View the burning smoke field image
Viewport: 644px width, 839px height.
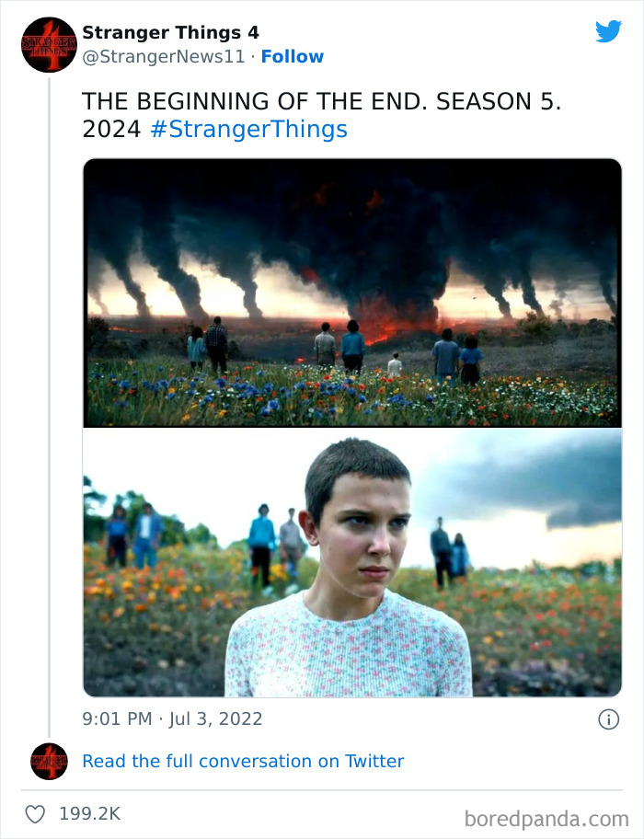352,293
